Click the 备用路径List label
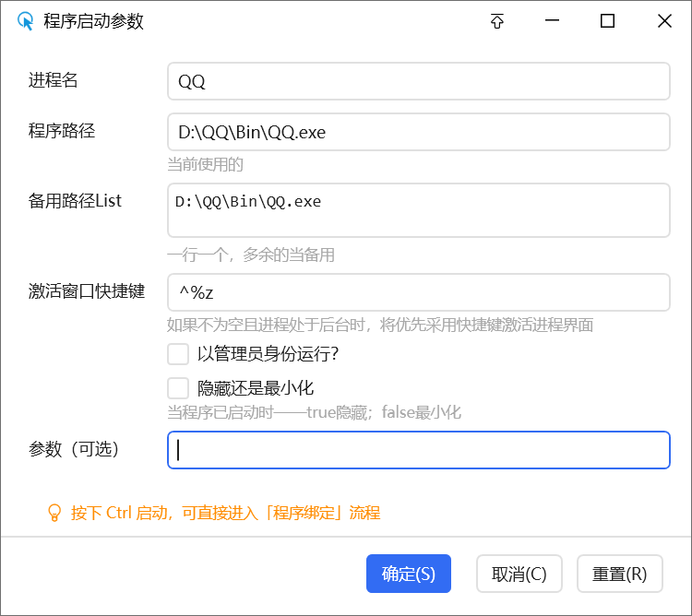692x616 pixels. 75,201
